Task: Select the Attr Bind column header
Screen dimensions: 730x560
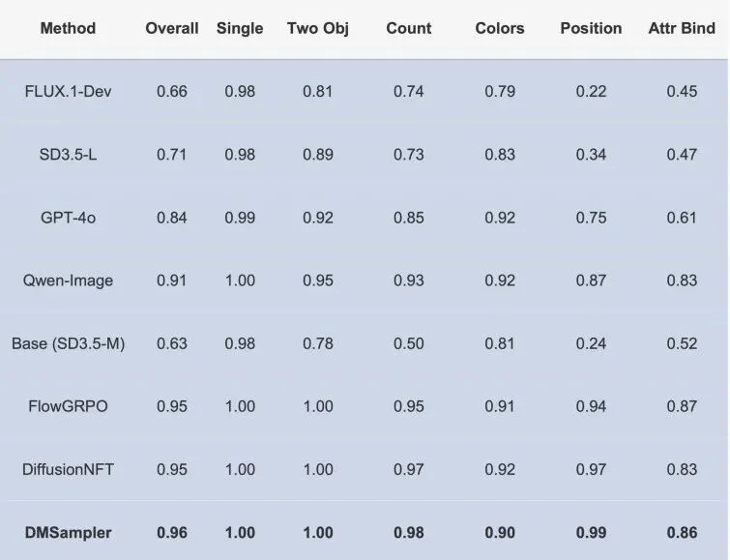Action: click(682, 28)
